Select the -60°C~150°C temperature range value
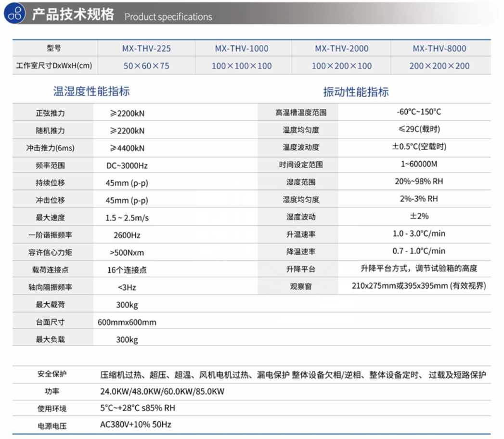Viewport: 504px width, 439px height. 419,112
